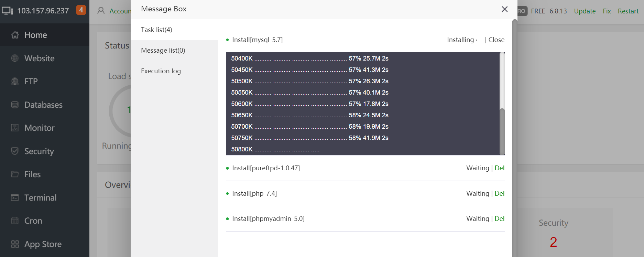Click the Terminal console icon
Image resolution: width=644 pixels, height=257 pixels.
pos(15,197)
